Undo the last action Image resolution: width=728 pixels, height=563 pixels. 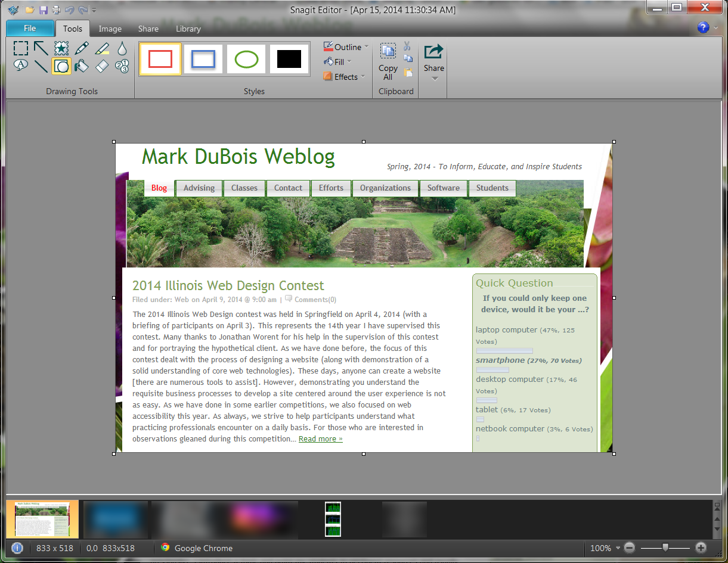tap(69, 10)
